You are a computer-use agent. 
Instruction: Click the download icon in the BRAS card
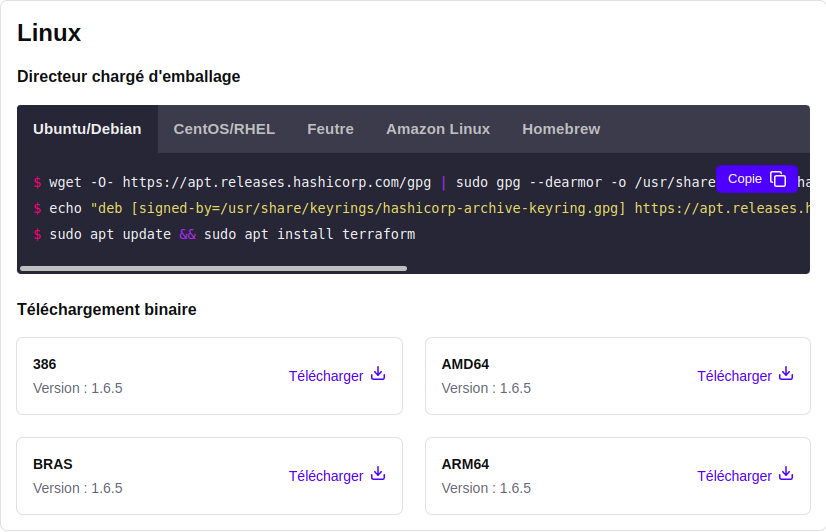click(x=378, y=474)
